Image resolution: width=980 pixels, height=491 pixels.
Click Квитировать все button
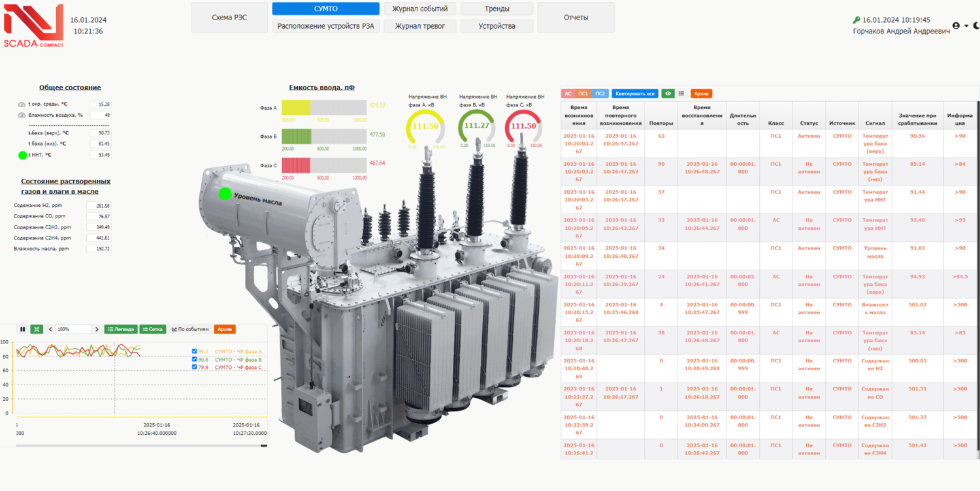[635, 93]
